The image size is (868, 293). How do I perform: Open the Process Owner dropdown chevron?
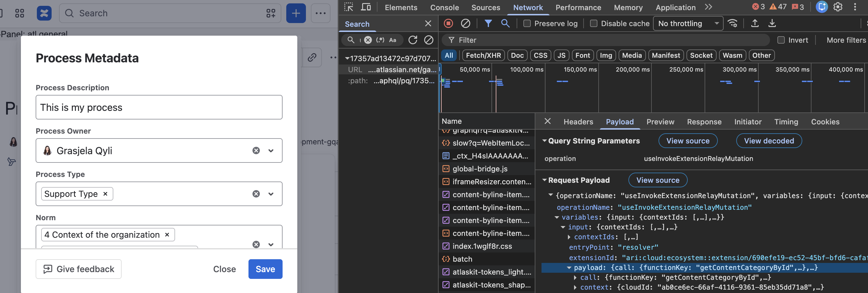pyautogui.click(x=271, y=150)
